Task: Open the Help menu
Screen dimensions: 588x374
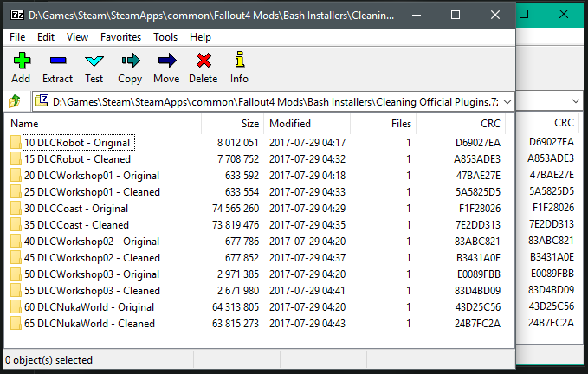Action: click(200, 37)
